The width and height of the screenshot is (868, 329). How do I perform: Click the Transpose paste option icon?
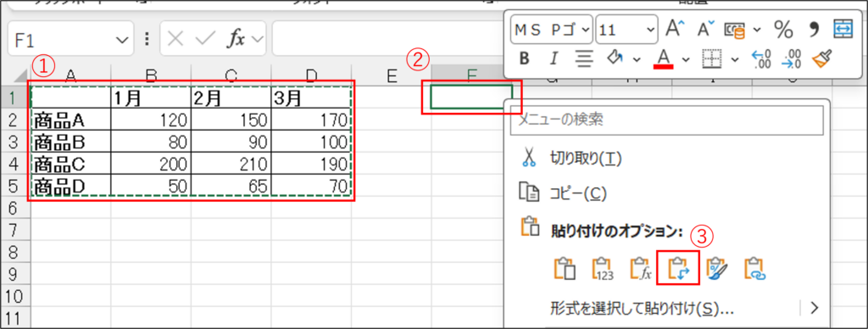click(678, 268)
